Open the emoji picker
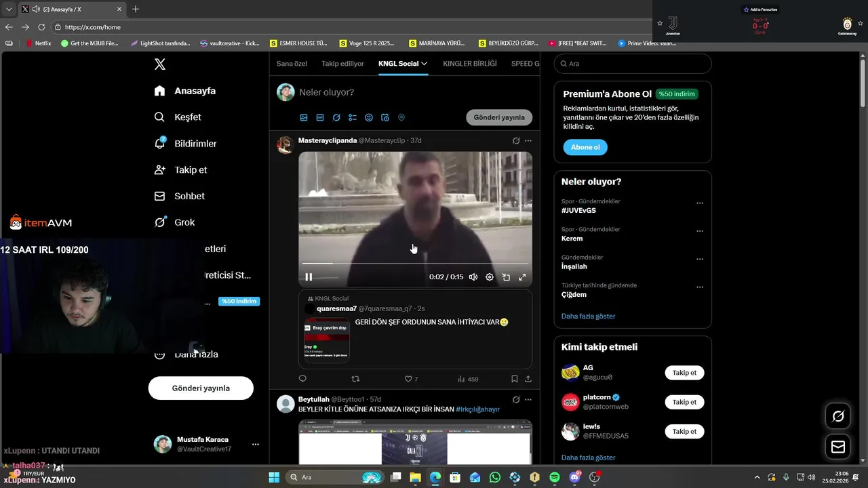This screenshot has width=868, height=488. pos(369,117)
